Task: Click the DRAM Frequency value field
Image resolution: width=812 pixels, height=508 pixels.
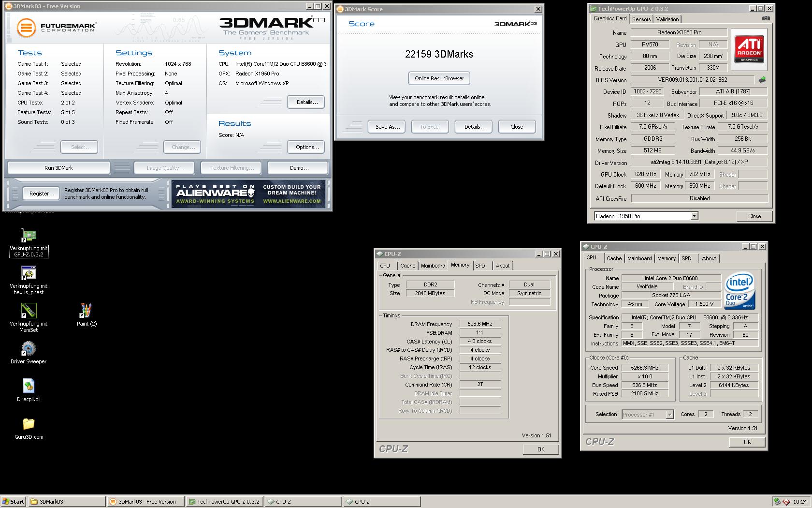Action: [480, 324]
